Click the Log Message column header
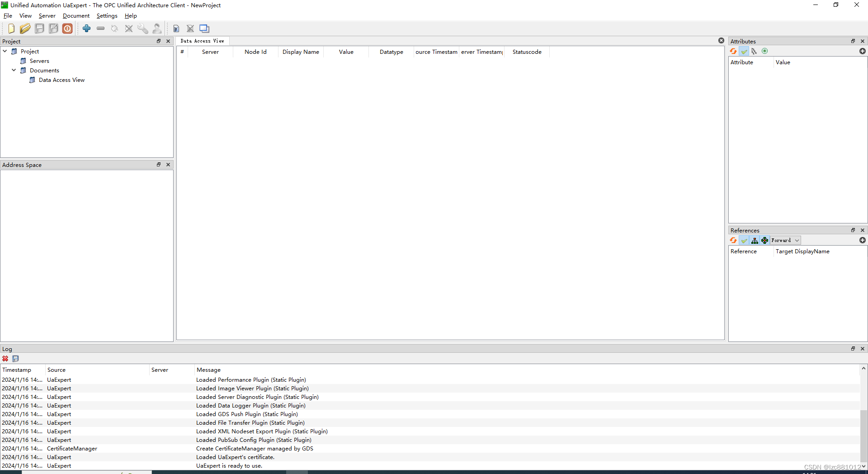 coord(527,370)
